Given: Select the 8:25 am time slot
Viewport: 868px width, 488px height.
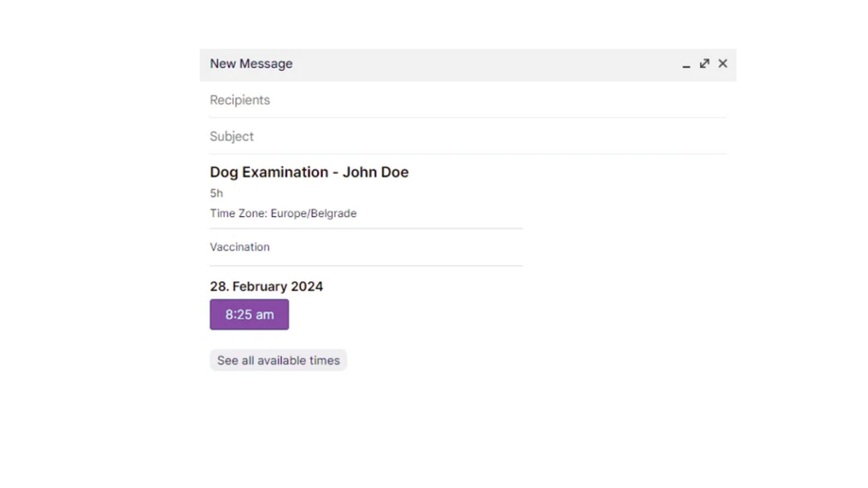Looking at the screenshot, I should click(249, 314).
